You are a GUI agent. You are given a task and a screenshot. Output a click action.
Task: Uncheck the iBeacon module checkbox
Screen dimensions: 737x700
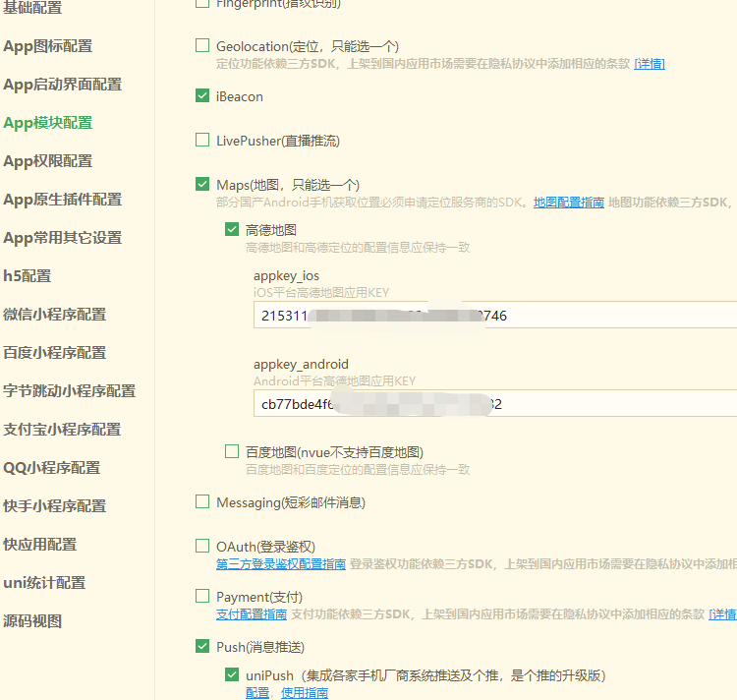coord(202,96)
